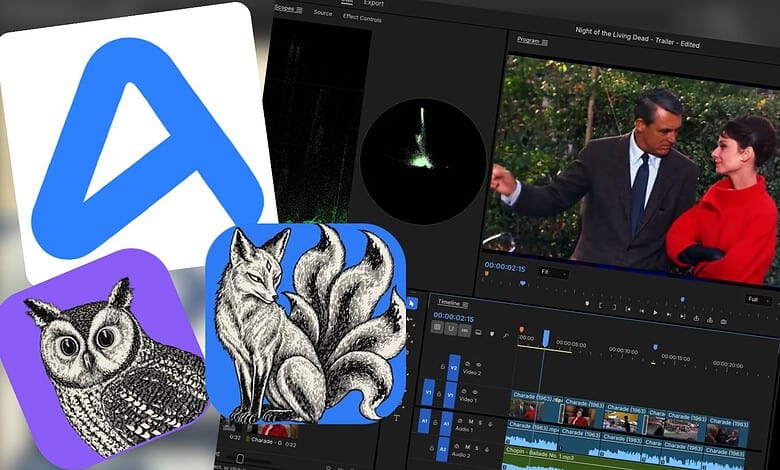Select the Type tool T icon
Viewport: 780px width, 470px height.
[x=396, y=418]
